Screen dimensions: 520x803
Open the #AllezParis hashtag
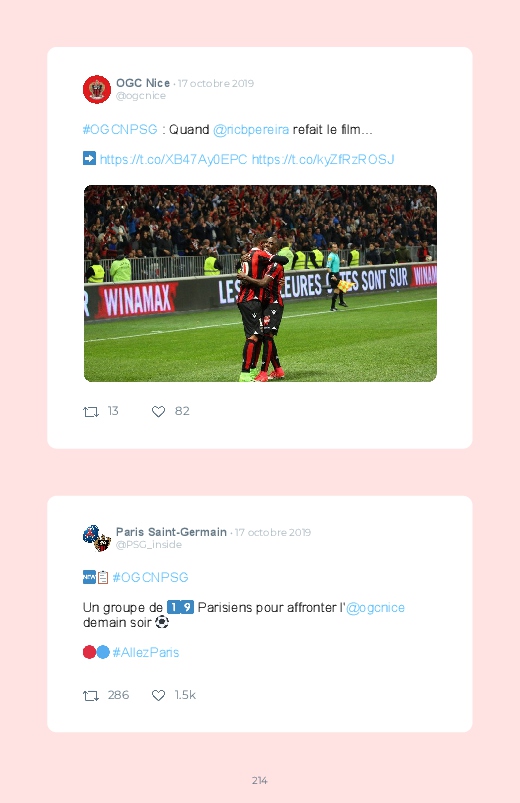pos(146,652)
